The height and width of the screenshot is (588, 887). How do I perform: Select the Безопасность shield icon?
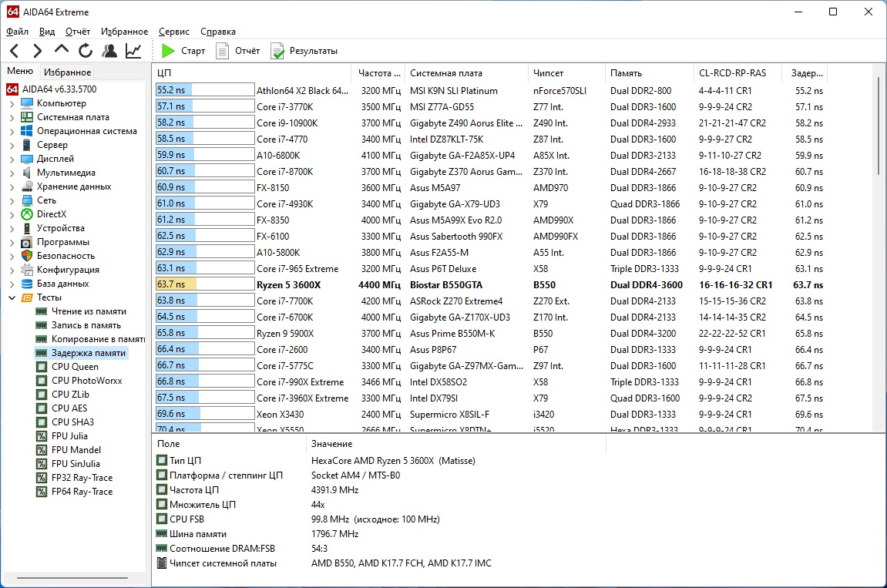tap(27, 256)
